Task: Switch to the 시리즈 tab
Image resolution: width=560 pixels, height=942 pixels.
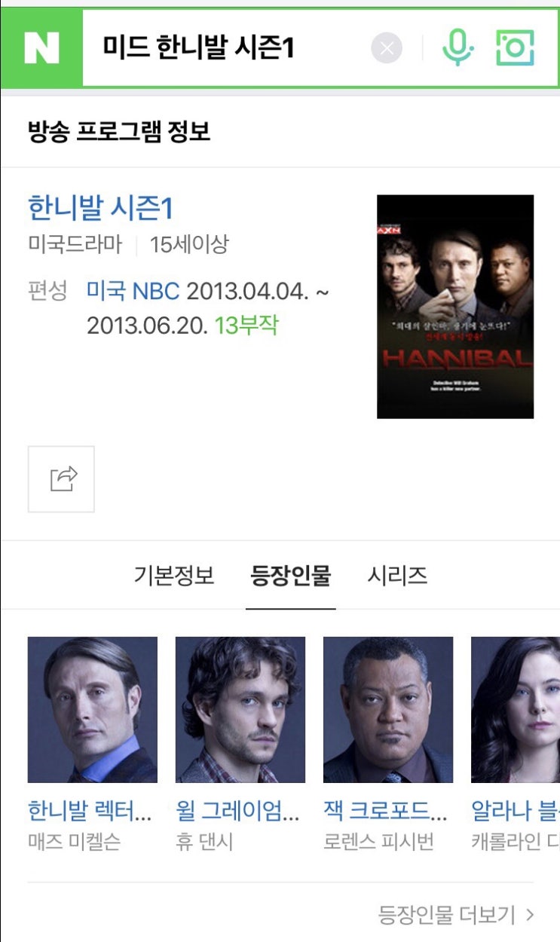Action: 397,576
